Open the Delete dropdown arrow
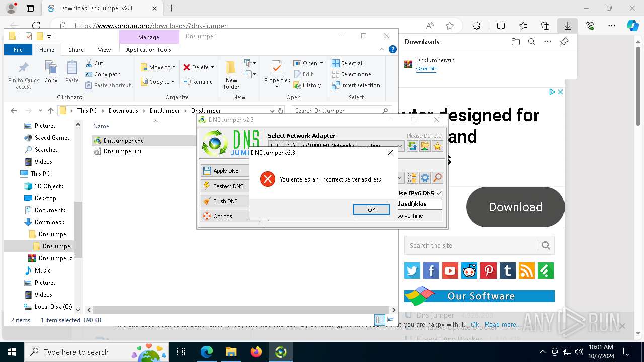The height and width of the screenshot is (362, 644). coord(212,67)
